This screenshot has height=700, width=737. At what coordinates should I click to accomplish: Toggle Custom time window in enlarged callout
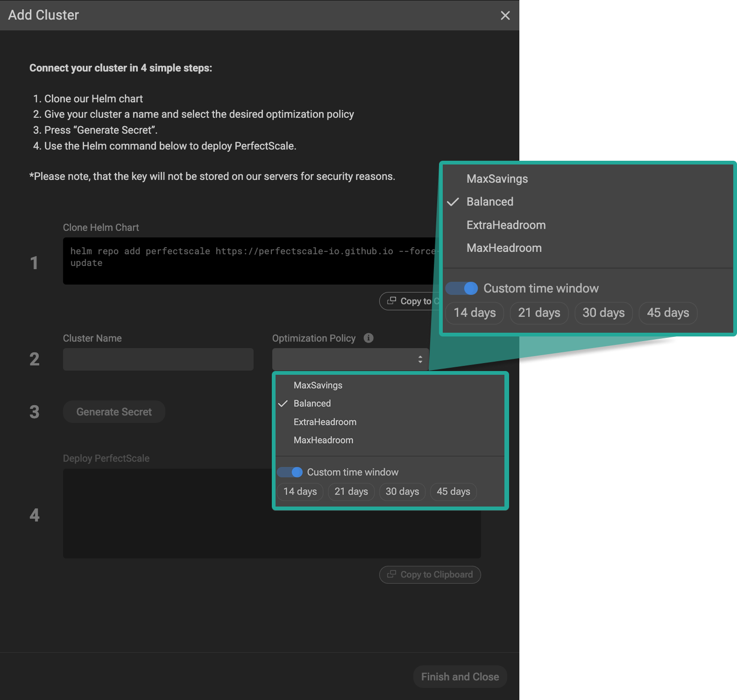pyautogui.click(x=461, y=288)
